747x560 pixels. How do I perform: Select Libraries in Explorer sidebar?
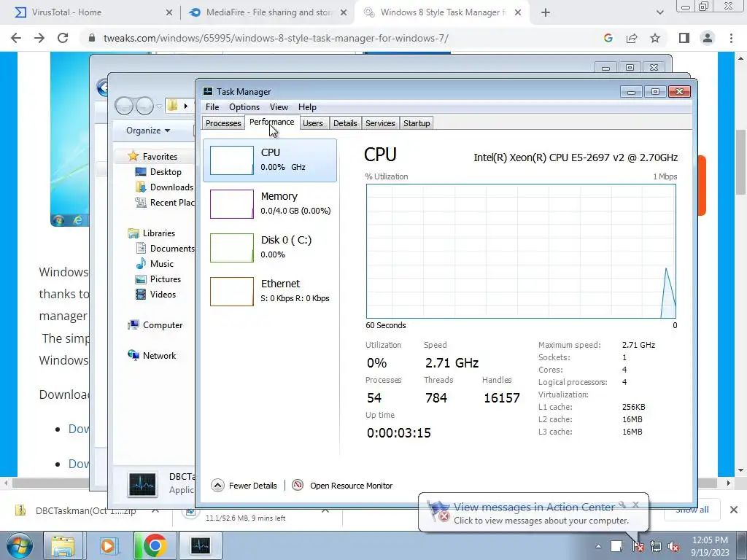[x=159, y=233]
